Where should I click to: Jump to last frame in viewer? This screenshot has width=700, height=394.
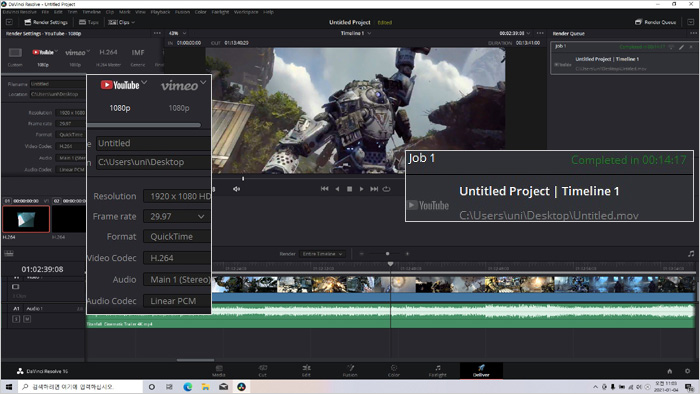pos(374,189)
